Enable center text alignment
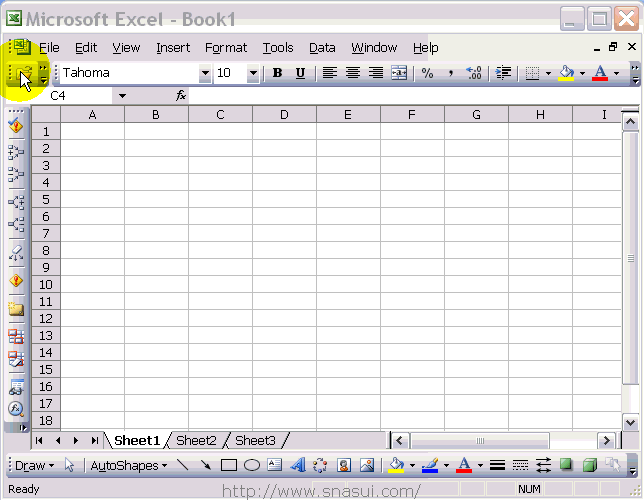The height and width of the screenshot is (500, 644). pyautogui.click(x=353, y=73)
